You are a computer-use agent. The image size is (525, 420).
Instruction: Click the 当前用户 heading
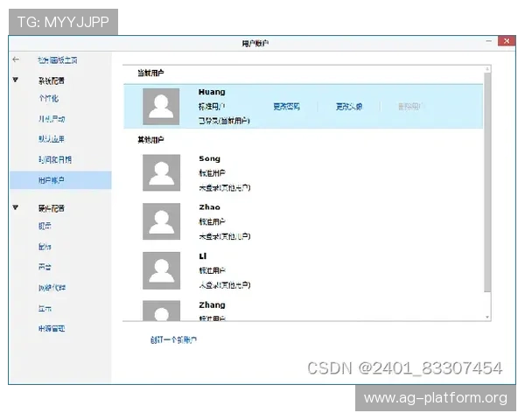[150, 73]
